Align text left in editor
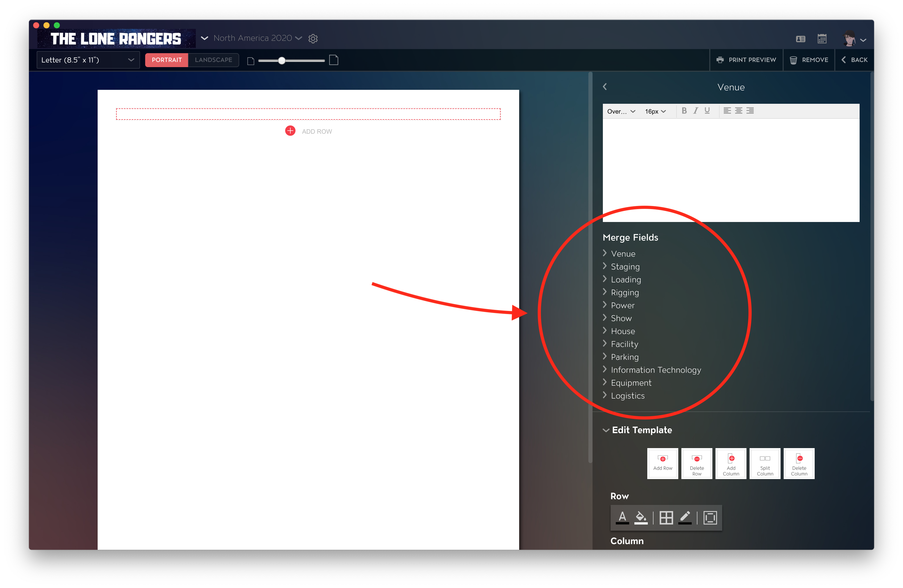 (x=727, y=111)
